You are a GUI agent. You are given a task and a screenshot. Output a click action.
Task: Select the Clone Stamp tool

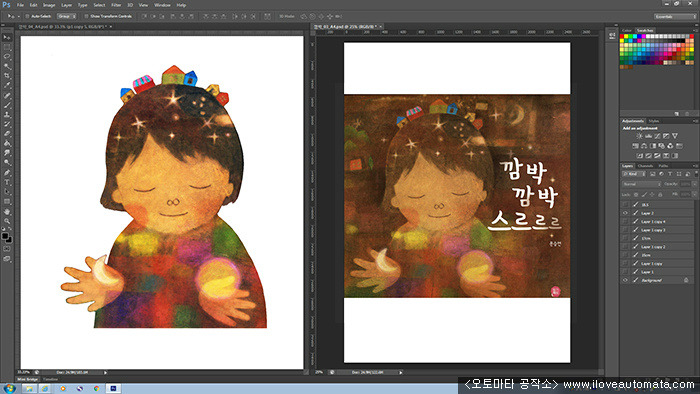point(7,115)
